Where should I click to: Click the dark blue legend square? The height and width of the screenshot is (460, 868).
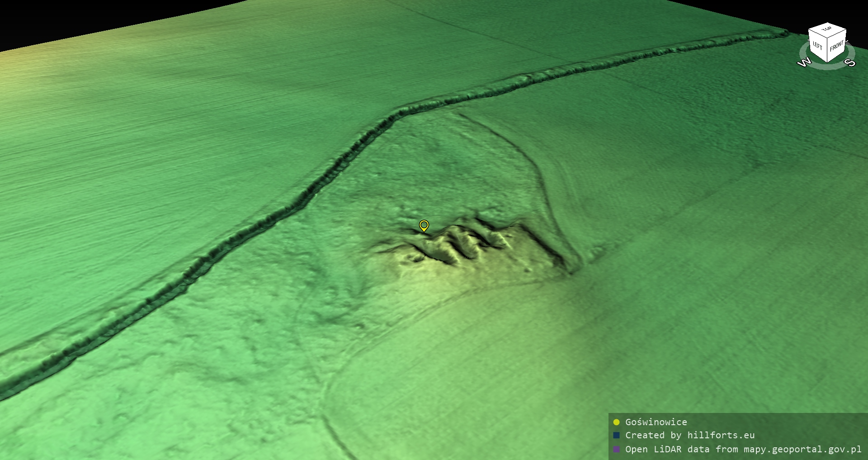point(616,435)
